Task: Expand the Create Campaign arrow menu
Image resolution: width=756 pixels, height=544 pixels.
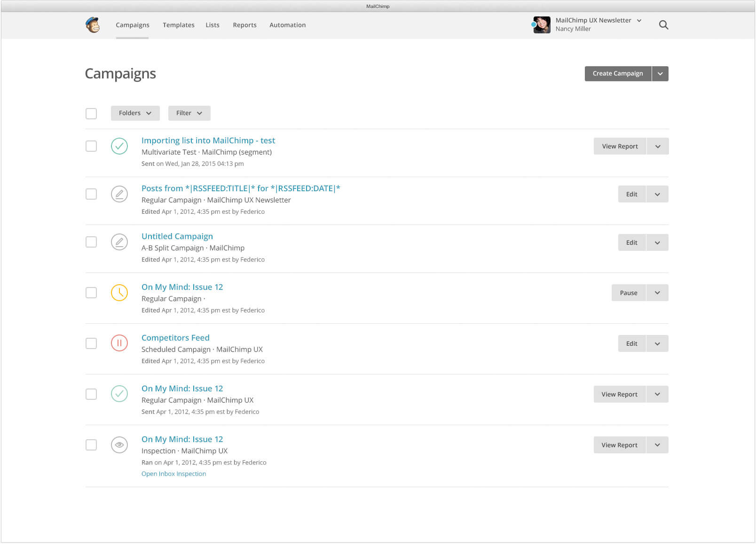Action: point(660,74)
